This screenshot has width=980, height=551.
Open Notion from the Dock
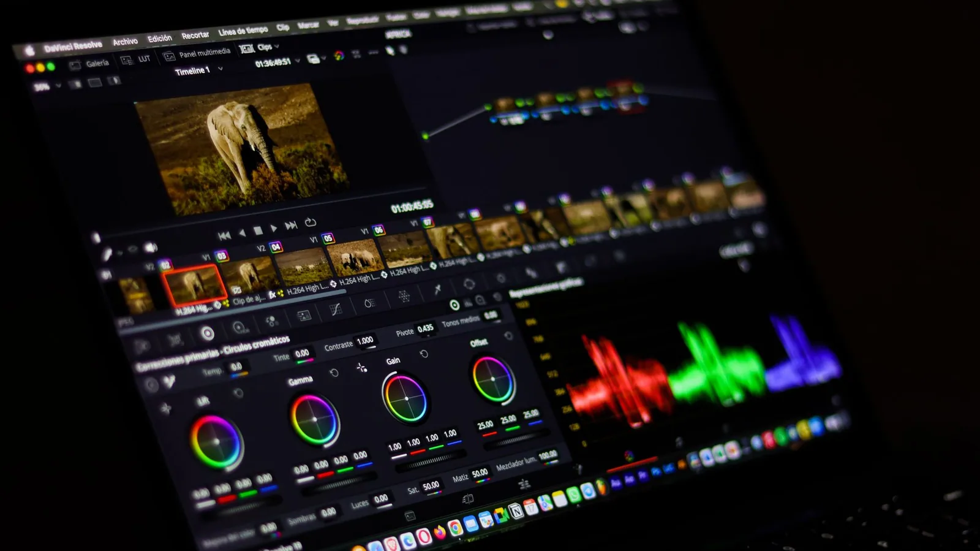tap(516, 511)
